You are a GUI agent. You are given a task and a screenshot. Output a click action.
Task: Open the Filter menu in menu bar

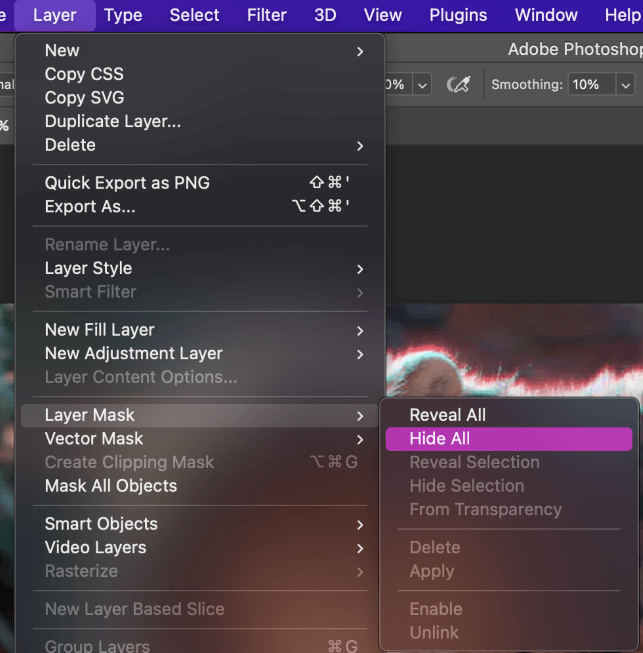pyautogui.click(x=267, y=15)
